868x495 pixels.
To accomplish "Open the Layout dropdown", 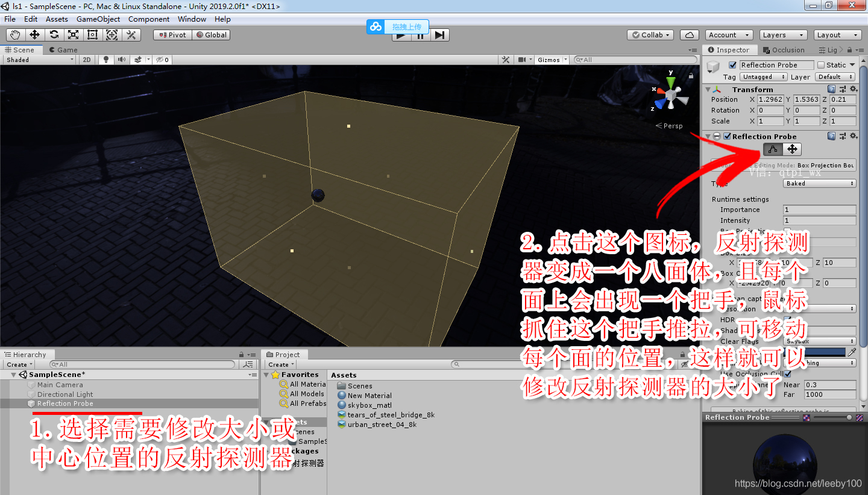I will click(837, 35).
